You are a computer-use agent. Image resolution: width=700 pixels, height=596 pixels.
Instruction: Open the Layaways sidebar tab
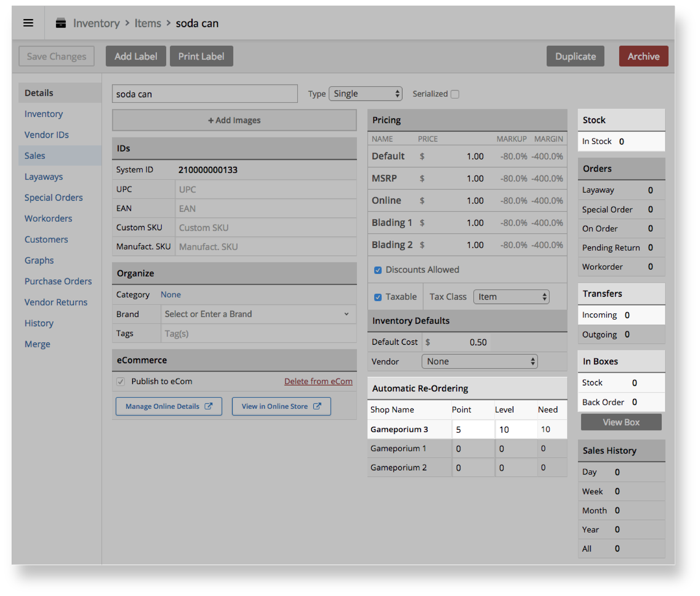(x=60, y=176)
